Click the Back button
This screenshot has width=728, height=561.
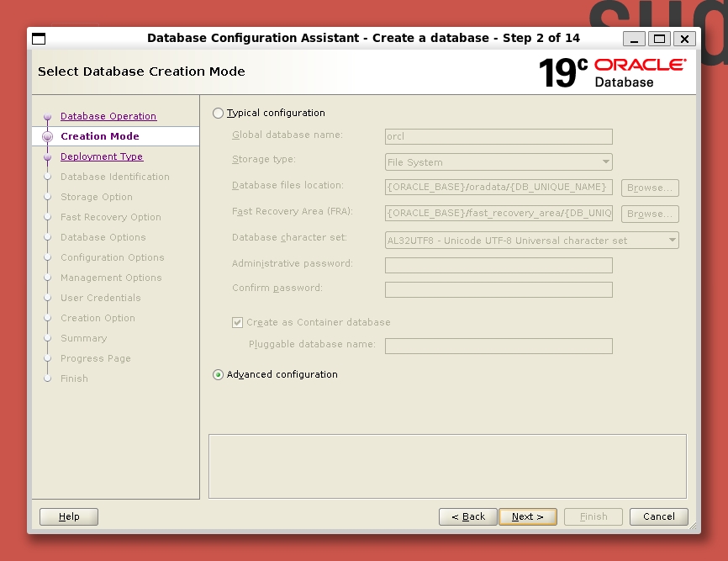click(x=467, y=516)
